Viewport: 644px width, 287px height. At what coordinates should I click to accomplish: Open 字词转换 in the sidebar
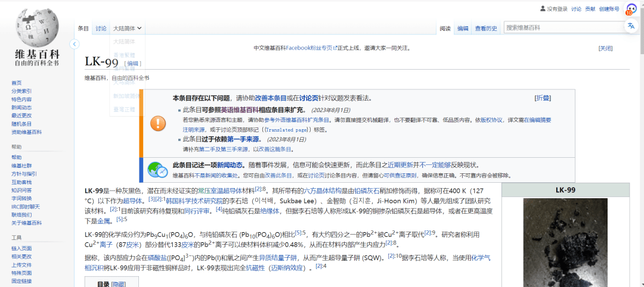point(21,198)
